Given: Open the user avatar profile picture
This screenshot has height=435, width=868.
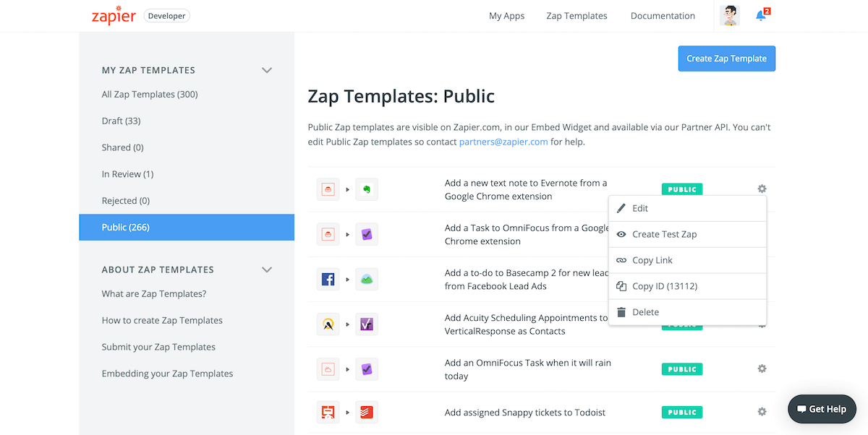Looking at the screenshot, I should pos(730,15).
